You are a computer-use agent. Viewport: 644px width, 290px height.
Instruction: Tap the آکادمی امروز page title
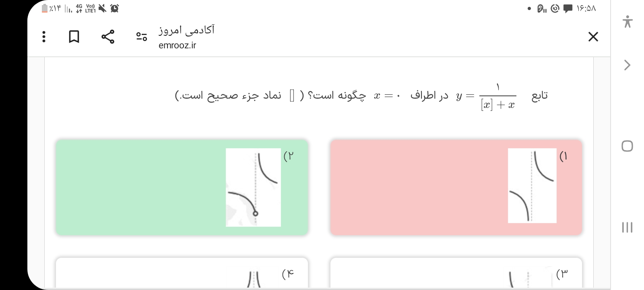tap(186, 30)
